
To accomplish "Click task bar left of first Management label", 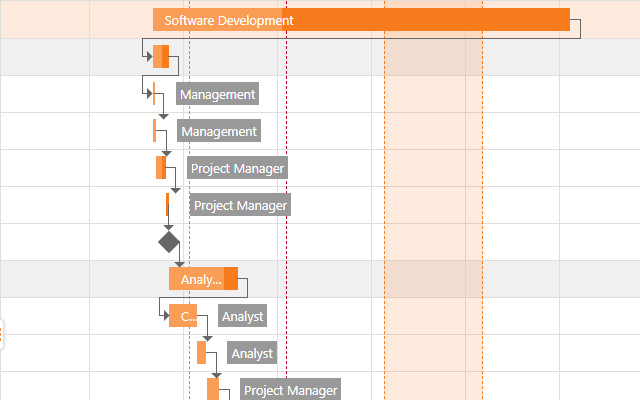I will click(154, 94).
